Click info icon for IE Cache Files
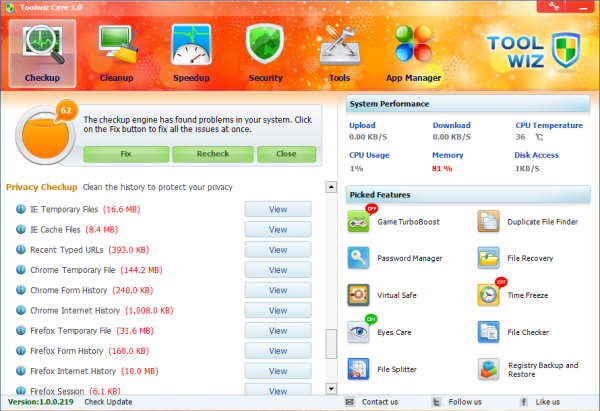Image resolution: width=600 pixels, height=411 pixels. point(21,229)
